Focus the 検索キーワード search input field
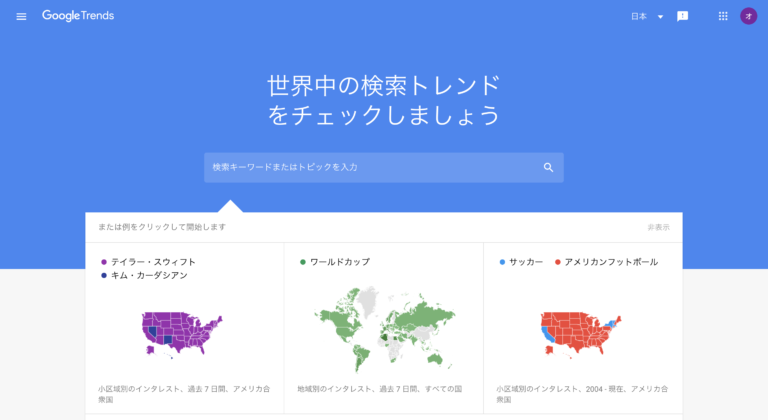The height and width of the screenshot is (420, 768). pos(384,168)
